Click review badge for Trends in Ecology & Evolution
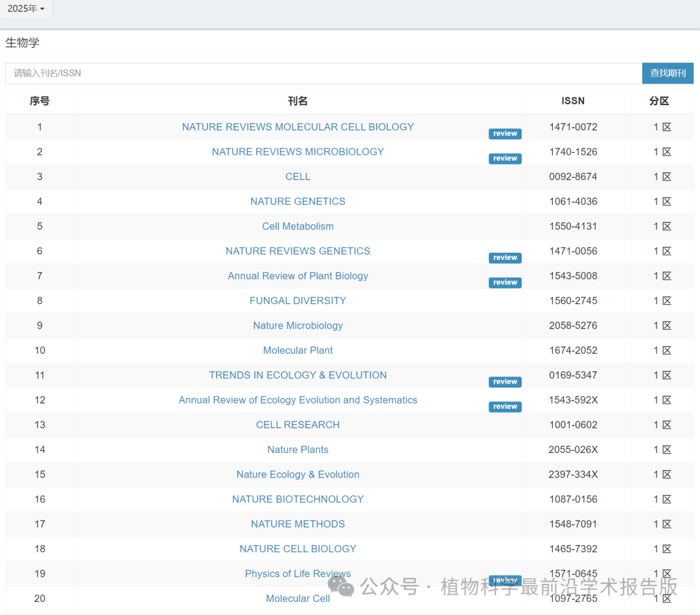 coord(505,382)
